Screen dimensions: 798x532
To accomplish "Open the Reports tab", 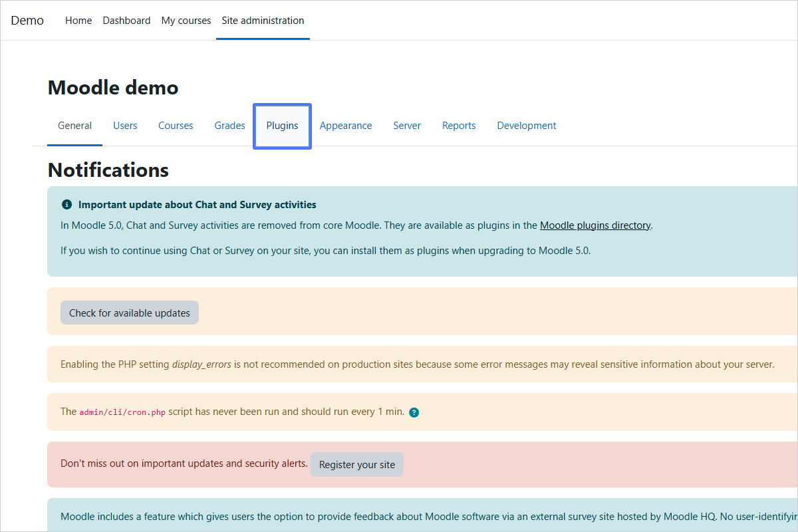I will (x=459, y=126).
